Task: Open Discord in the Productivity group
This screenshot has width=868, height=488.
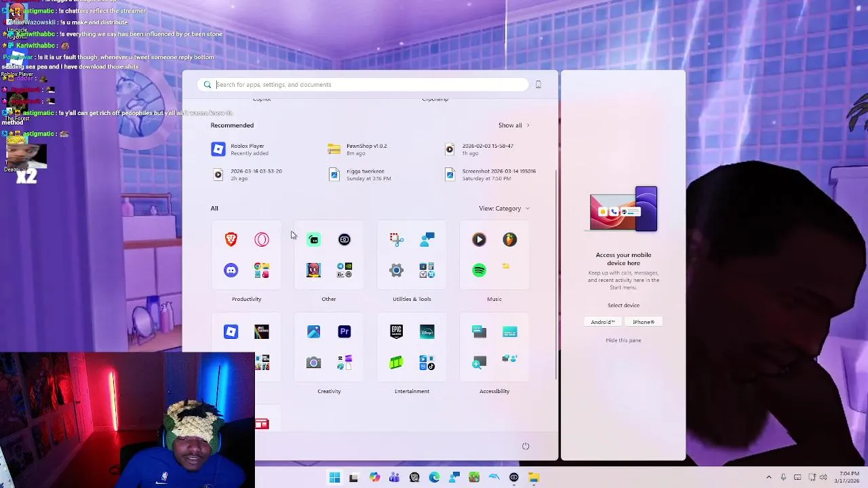Action: [x=231, y=270]
